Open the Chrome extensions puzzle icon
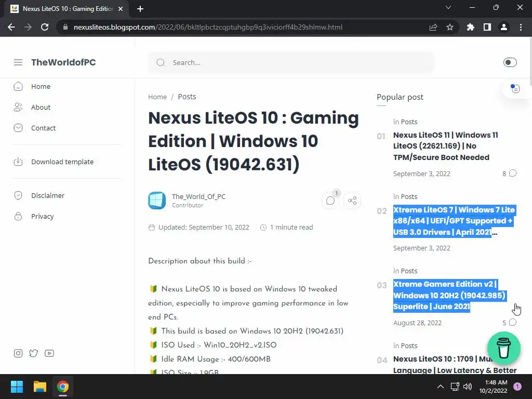 tap(471, 27)
